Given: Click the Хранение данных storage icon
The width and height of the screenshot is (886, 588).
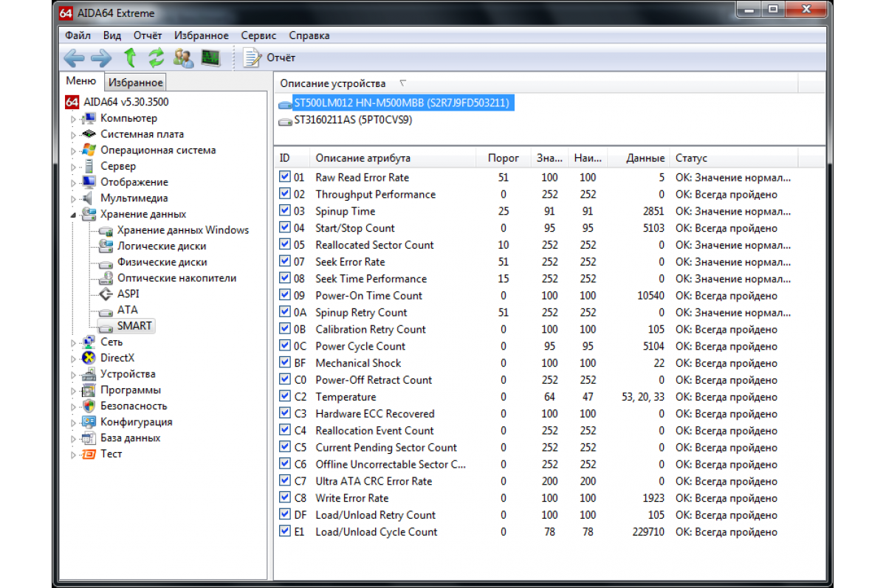Looking at the screenshot, I should pyautogui.click(x=89, y=214).
